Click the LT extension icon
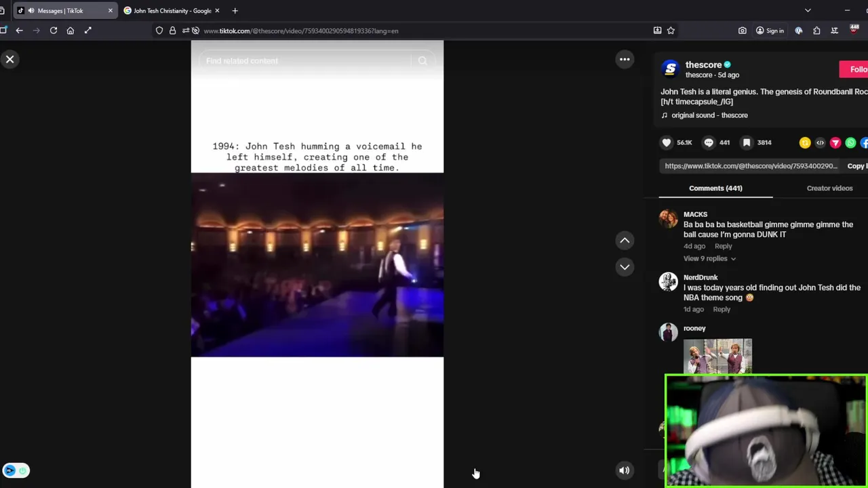The image size is (868, 488). click(835, 30)
